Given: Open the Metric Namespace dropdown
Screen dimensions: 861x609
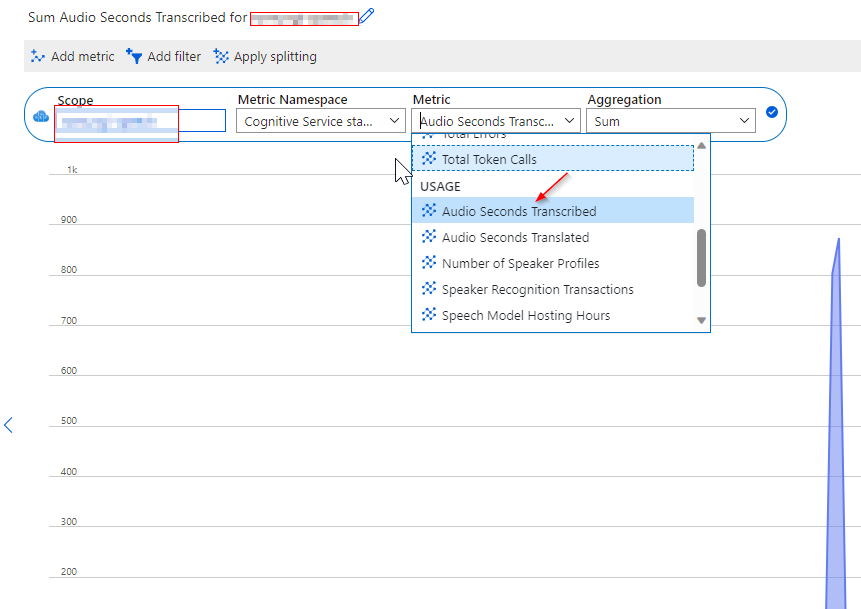Looking at the screenshot, I should [321, 121].
